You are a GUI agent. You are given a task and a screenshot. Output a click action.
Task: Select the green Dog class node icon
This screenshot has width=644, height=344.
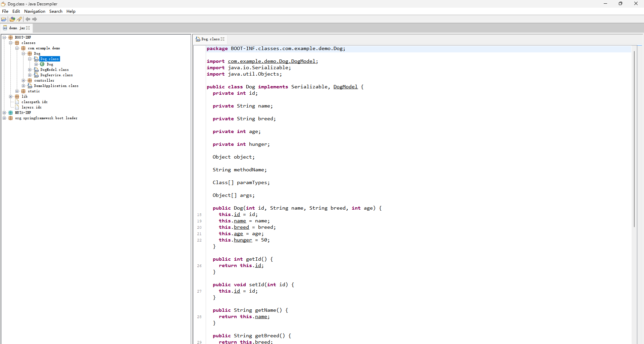click(42, 64)
